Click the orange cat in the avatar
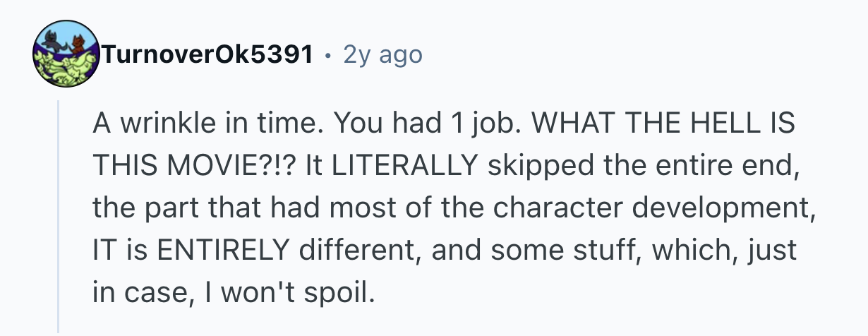868x336 pixels. (x=80, y=44)
